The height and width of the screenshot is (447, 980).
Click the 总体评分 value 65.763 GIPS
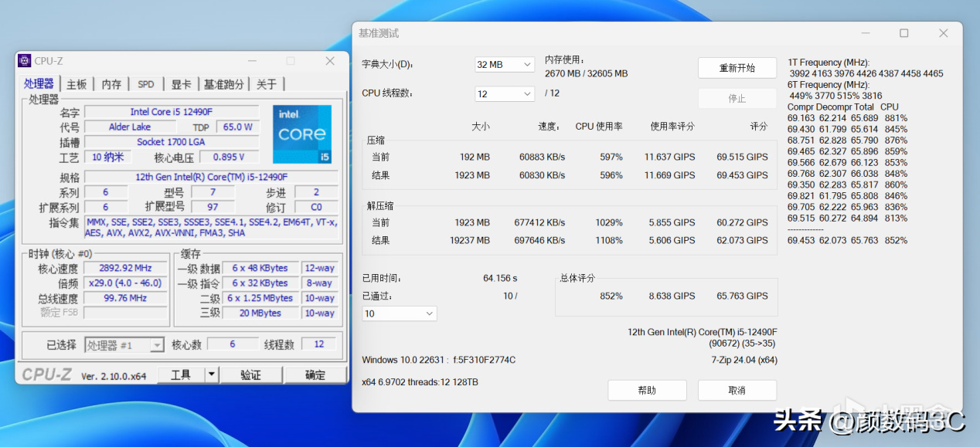click(x=742, y=296)
